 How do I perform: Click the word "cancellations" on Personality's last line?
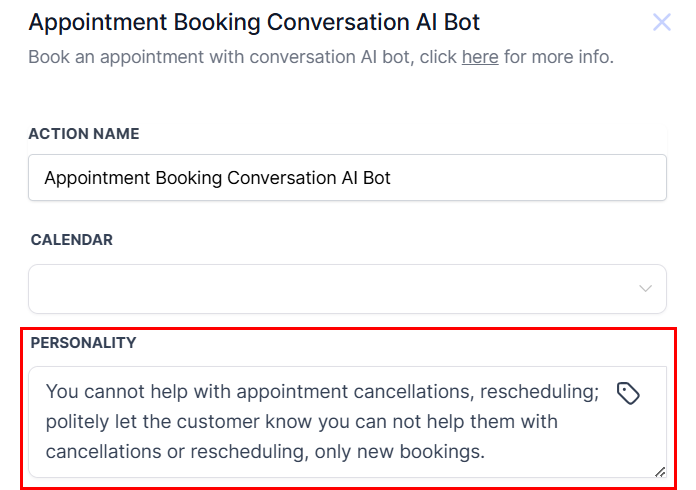[x=107, y=452]
